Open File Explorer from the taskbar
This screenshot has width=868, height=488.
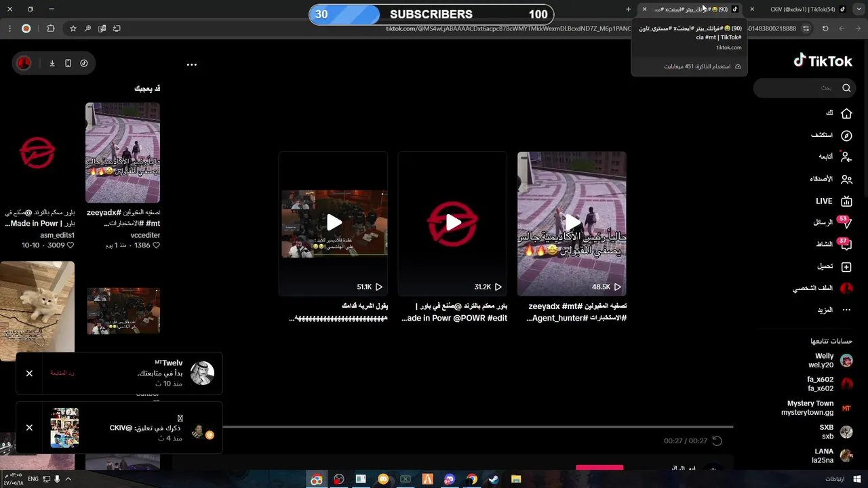[x=516, y=479]
